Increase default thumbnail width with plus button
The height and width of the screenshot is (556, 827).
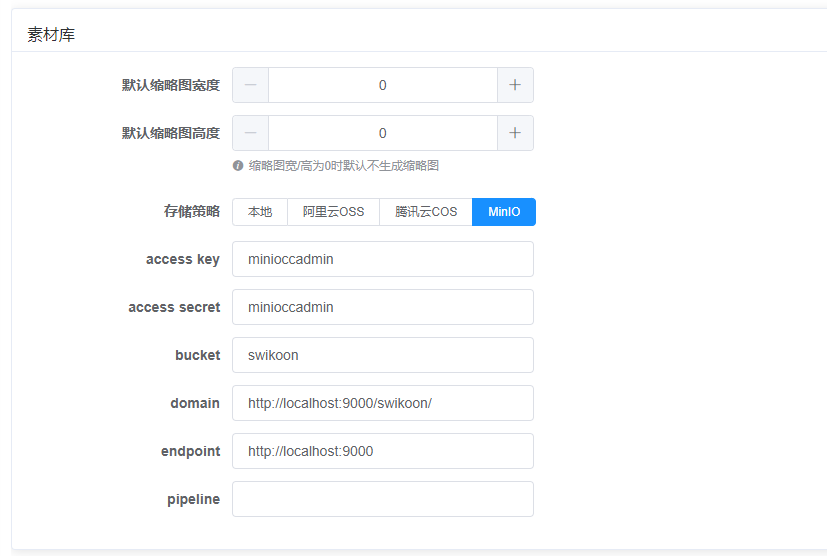pyautogui.click(x=515, y=85)
